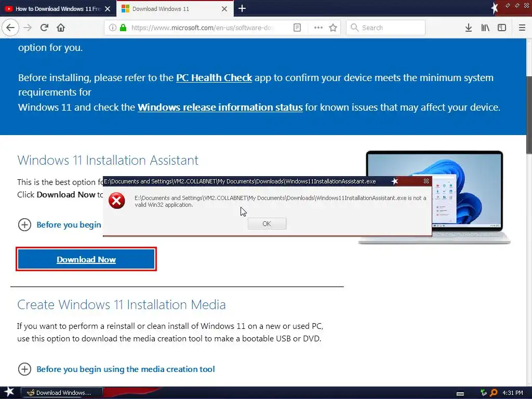Open the Downloads panel arrow

(468, 28)
